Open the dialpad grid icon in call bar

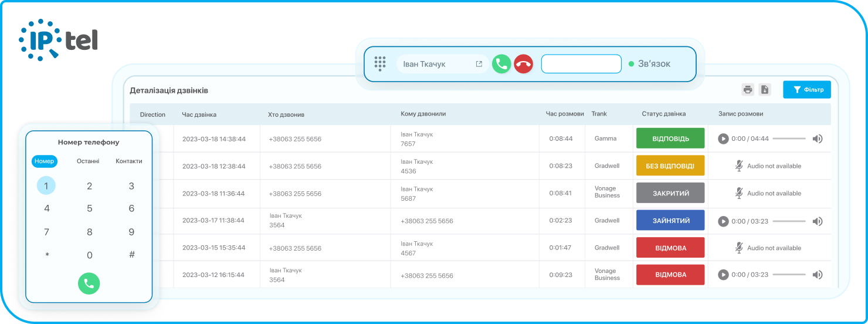380,64
